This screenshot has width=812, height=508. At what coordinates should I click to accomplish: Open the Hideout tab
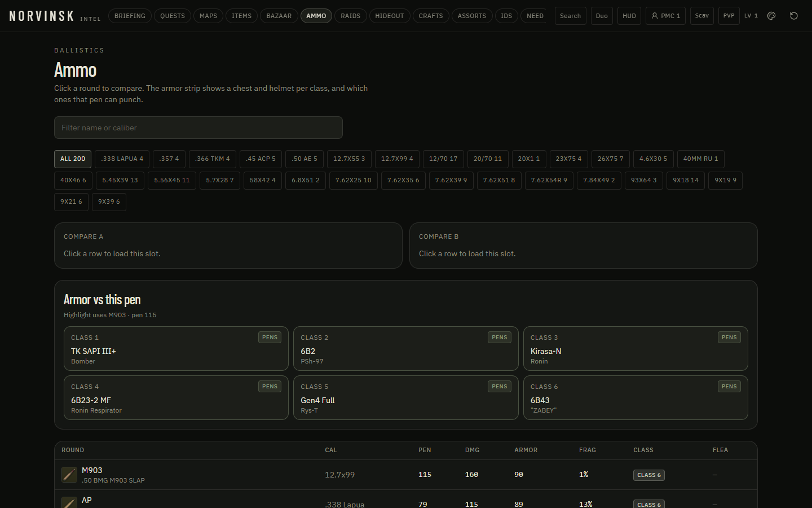click(x=390, y=16)
